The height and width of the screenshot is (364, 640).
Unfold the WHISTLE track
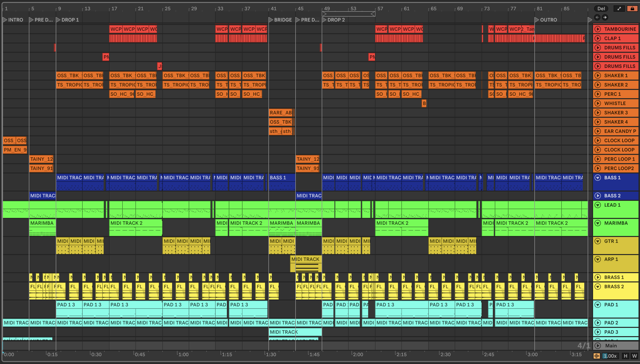click(x=598, y=103)
